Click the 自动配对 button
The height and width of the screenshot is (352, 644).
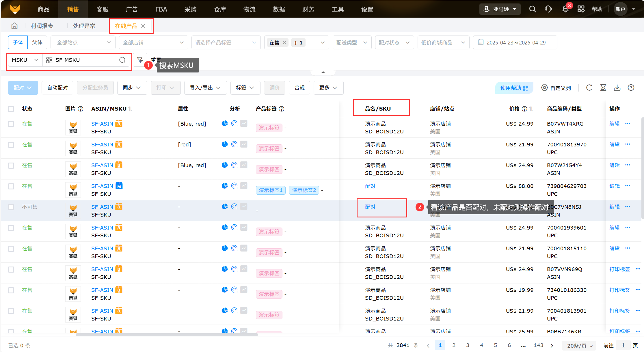tap(57, 88)
